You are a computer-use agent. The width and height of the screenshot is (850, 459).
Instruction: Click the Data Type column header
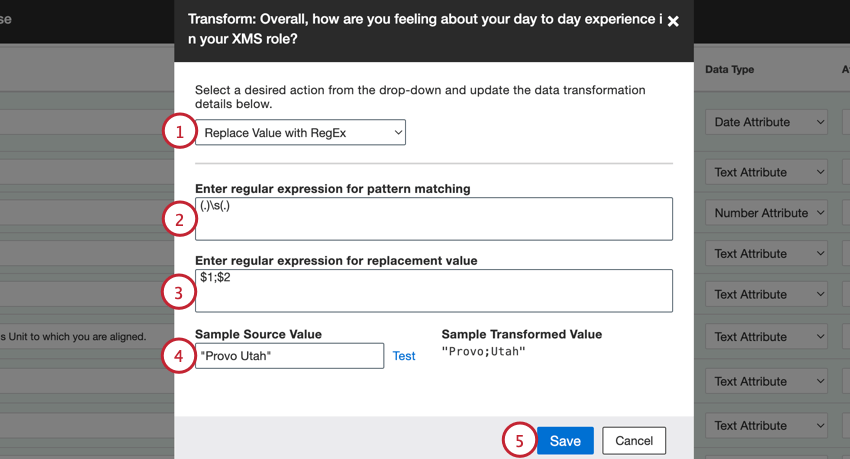(729, 70)
